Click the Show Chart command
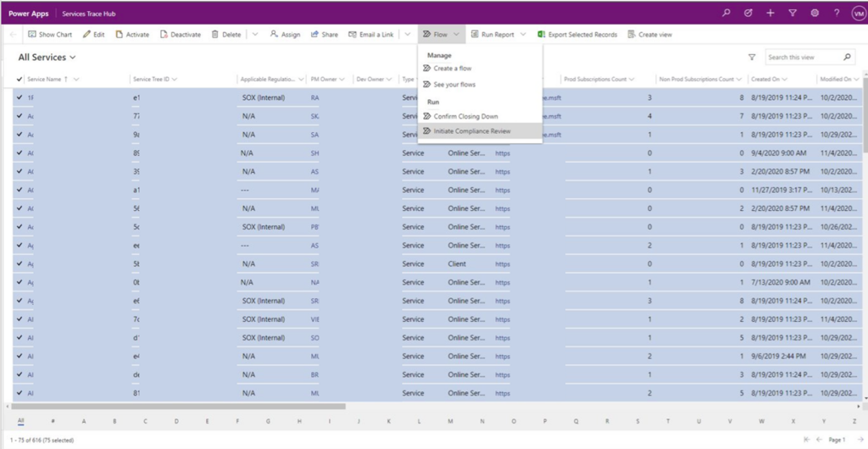 (x=50, y=34)
